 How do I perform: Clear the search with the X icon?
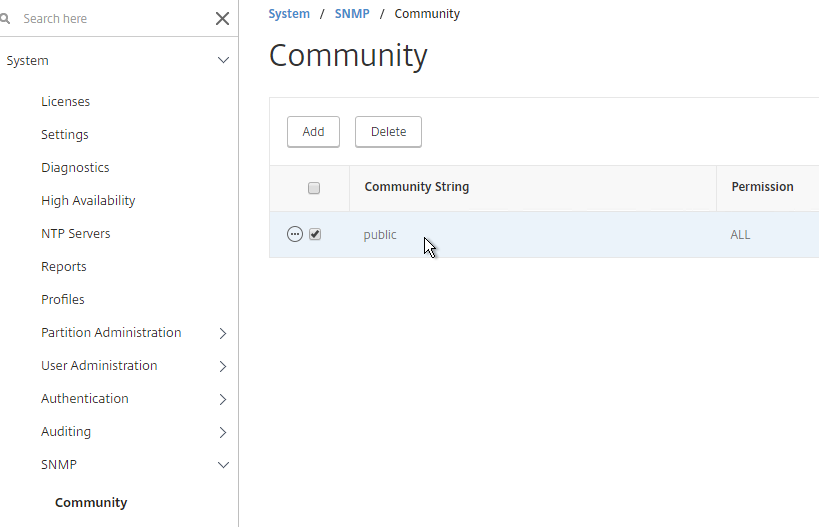(x=223, y=19)
